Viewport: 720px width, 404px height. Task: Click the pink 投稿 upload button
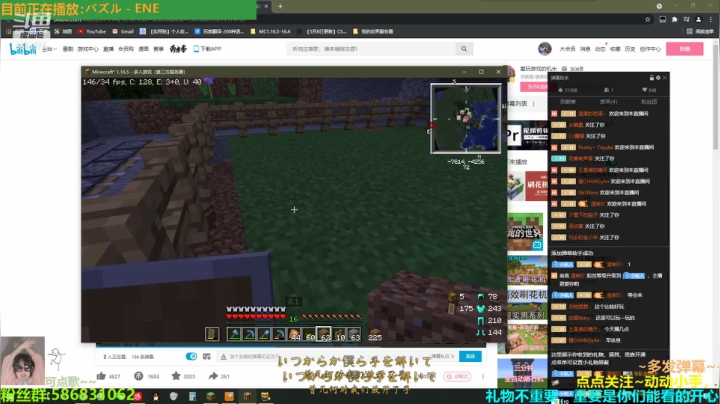(x=685, y=49)
